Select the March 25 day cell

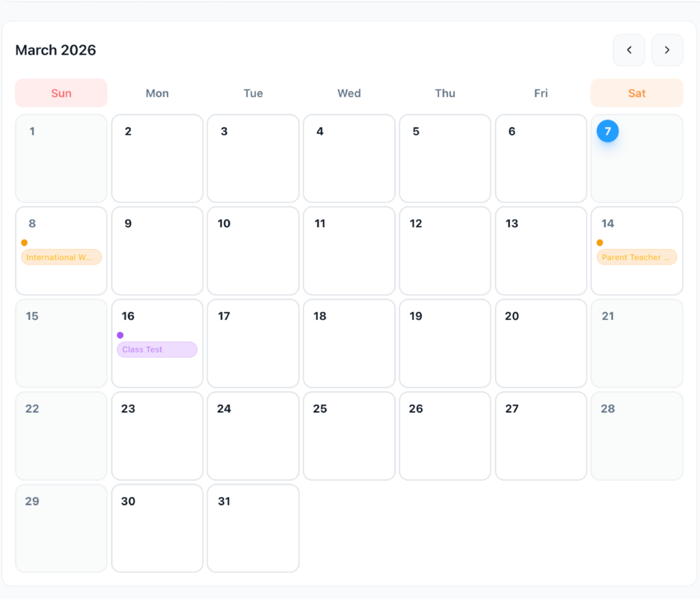(349, 436)
